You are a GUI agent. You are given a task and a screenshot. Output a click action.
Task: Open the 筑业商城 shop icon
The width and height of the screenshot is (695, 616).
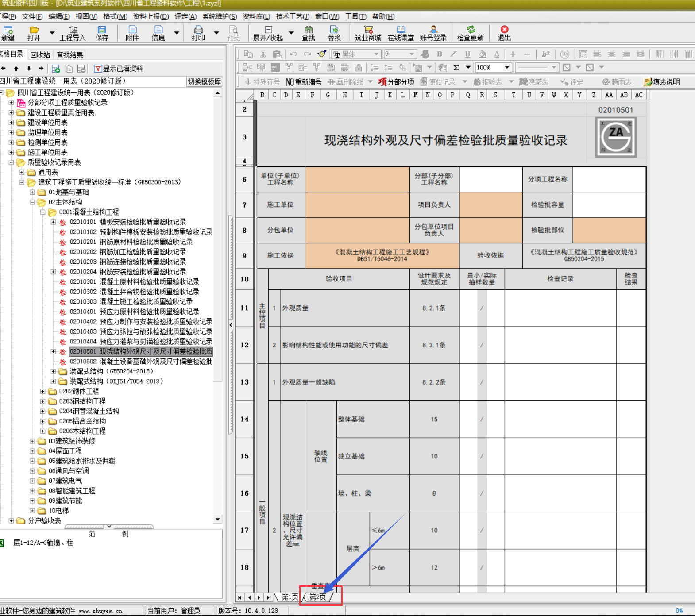click(368, 33)
